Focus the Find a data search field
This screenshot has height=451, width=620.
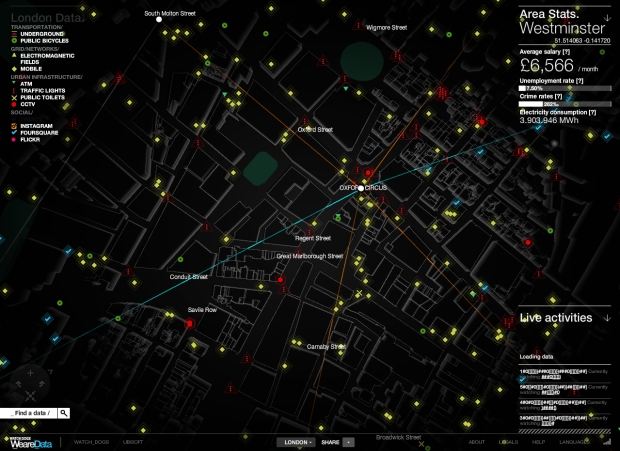point(28,413)
